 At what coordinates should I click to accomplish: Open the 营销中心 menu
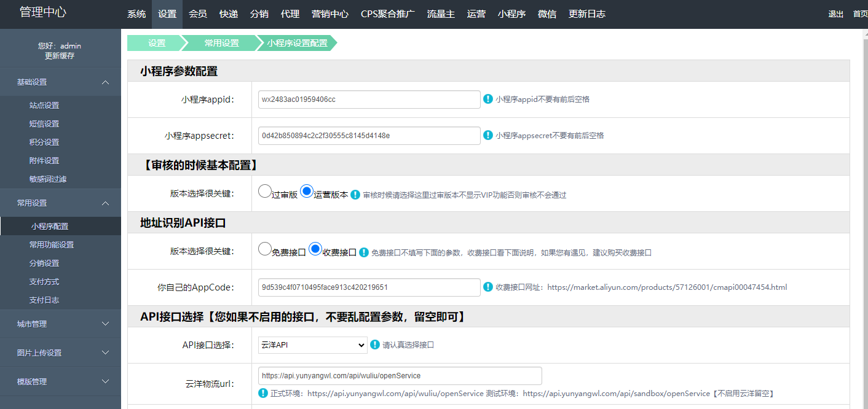(x=330, y=14)
